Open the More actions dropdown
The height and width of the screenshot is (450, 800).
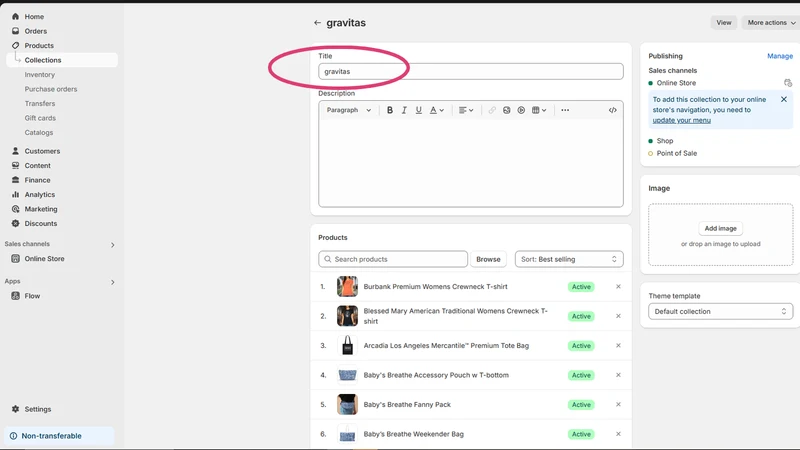click(x=771, y=22)
